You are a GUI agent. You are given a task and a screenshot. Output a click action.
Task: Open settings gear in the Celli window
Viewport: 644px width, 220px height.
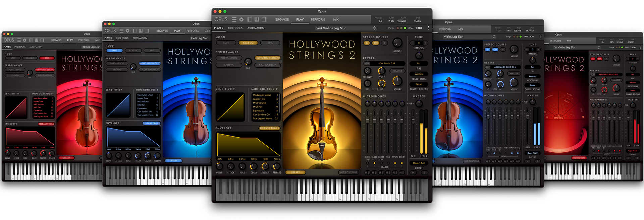(x=127, y=31)
